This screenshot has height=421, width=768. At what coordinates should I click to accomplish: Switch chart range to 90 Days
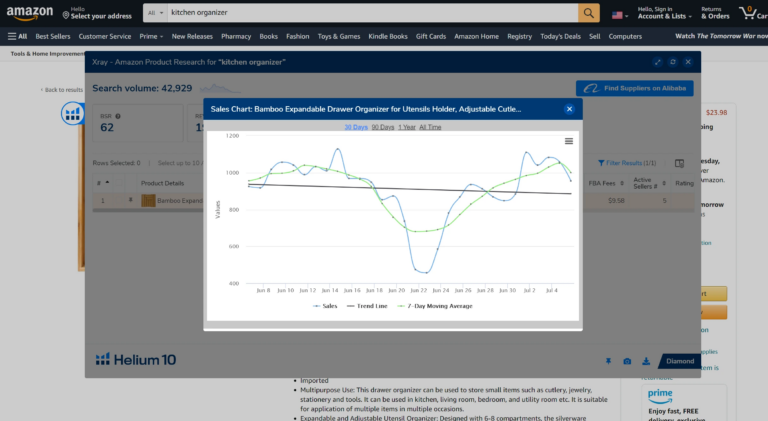coord(383,127)
